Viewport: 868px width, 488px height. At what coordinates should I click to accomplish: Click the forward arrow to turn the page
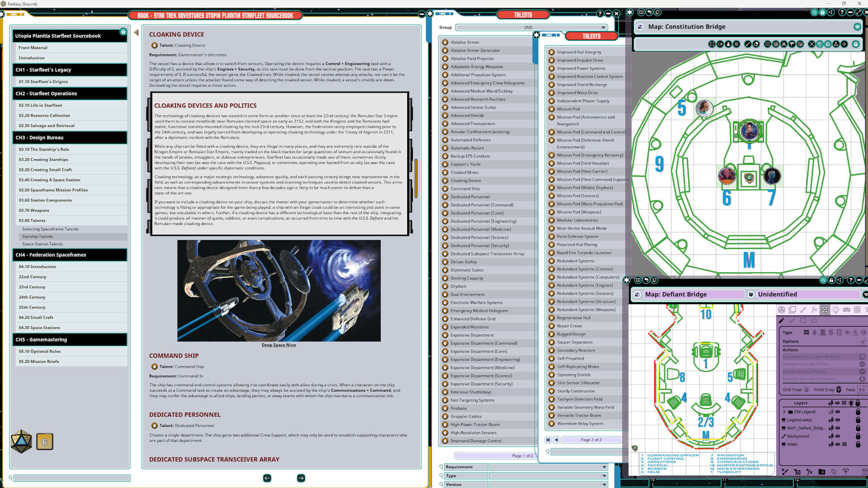pyautogui.click(x=301, y=478)
